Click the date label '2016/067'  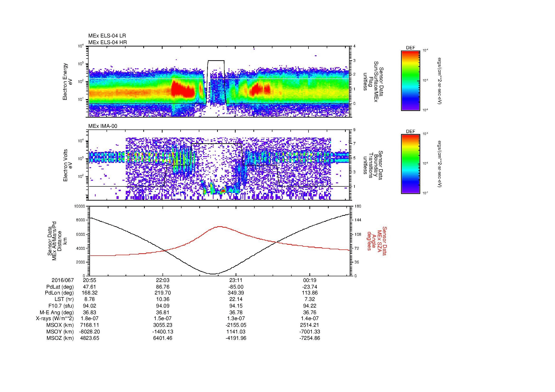63,280
